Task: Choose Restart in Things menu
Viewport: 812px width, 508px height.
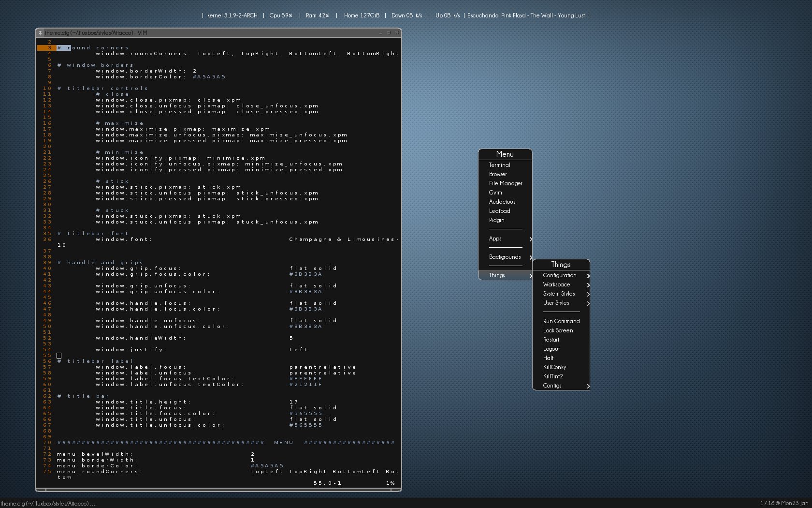Action: (561, 340)
